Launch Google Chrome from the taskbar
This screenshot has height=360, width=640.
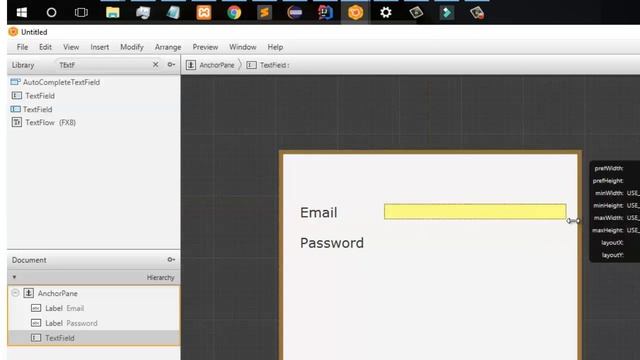point(234,13)
